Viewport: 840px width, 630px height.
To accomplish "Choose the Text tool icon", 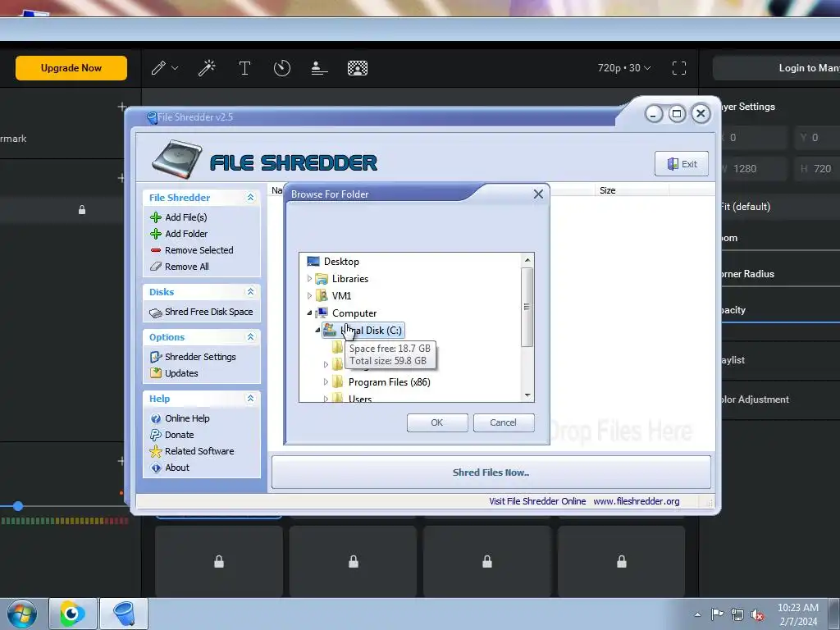I will (x=244, y=68).
